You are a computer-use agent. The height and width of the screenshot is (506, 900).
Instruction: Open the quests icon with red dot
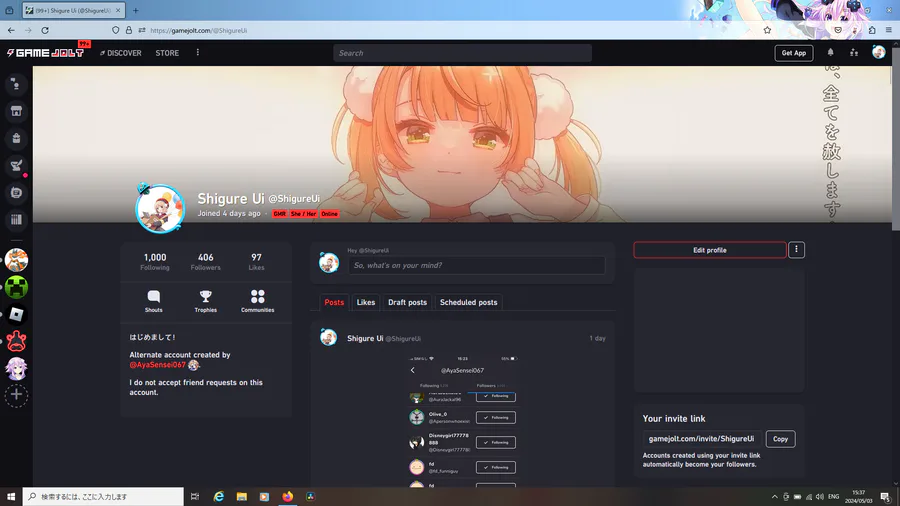point(16,166)
